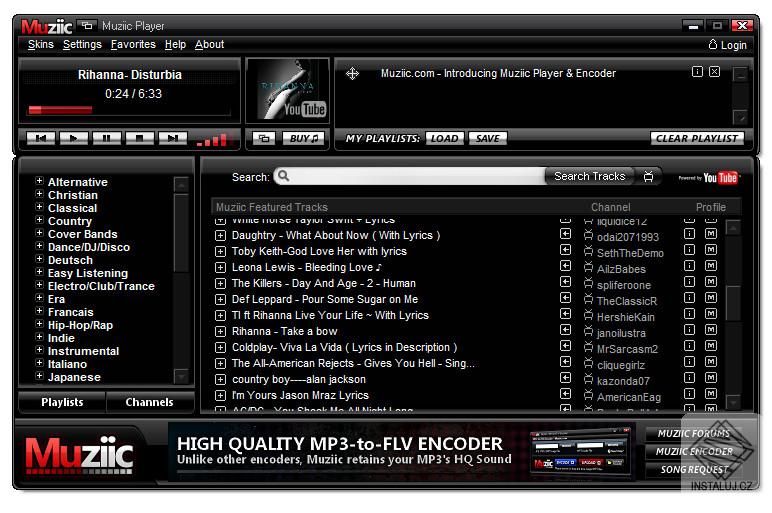Adjust the red volume bars
The image size is (772, 513).
point(212,140)
